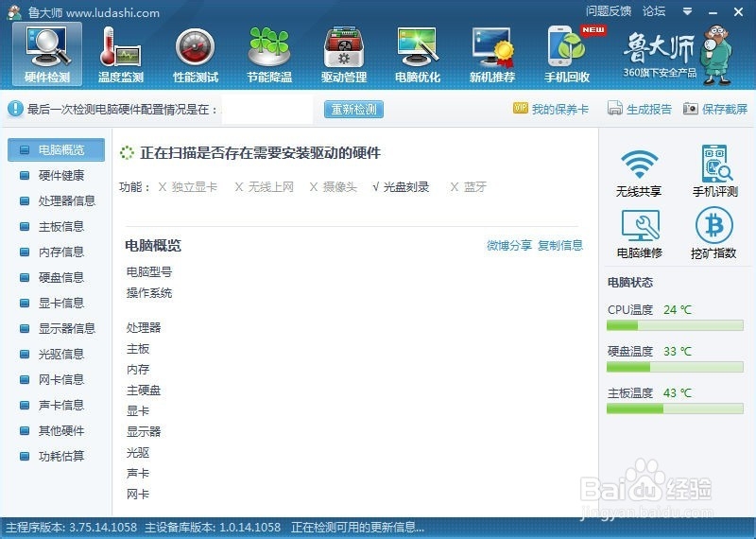Click the CPU温度 progress bar
The height and width of the screenshot is (539, 756).
click(675, 325)
